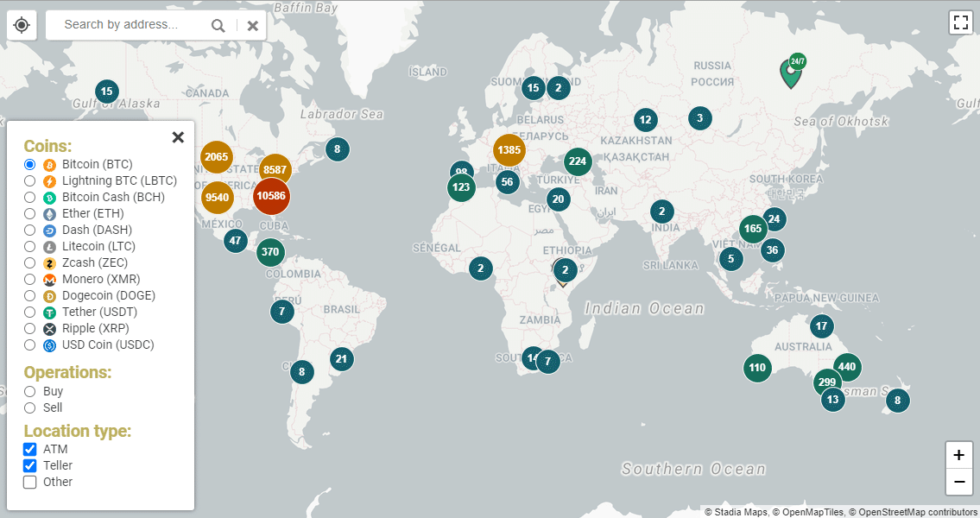Choose the Buy operation
Viewport: 980px width, 518px height.
pos(28,391)
